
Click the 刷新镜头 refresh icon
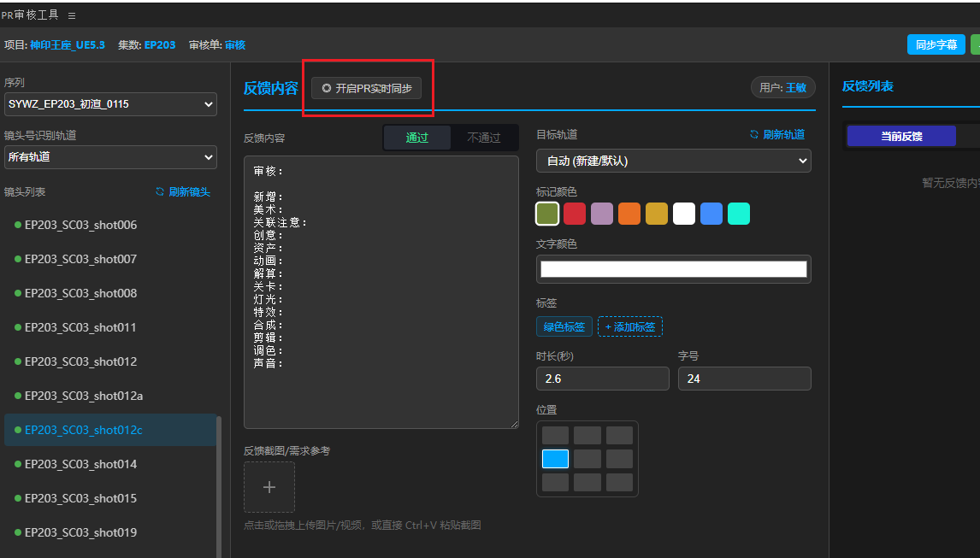tap(160, 191)
